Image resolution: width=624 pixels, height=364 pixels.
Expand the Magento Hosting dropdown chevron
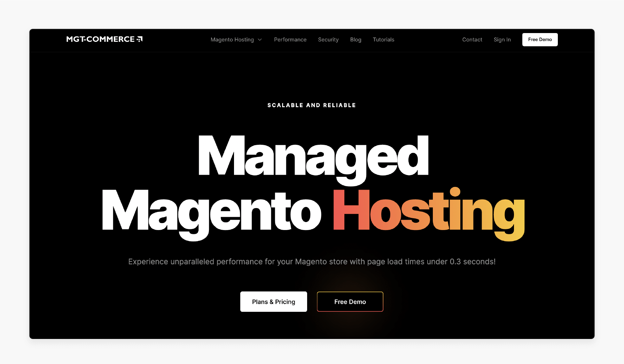click(260, 40)
